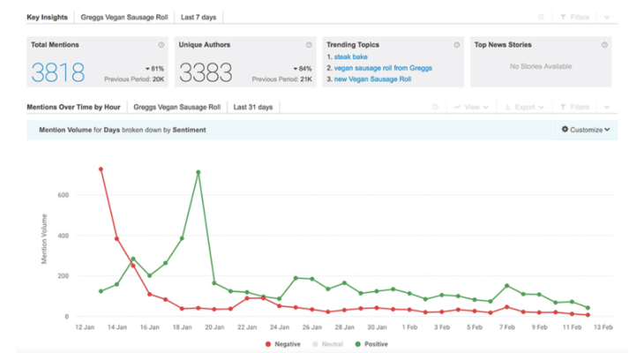Select Greggs Vegan Sausage Roll tab above chart
Image resolution: width=644 pixels, height=353 pixels.
[x=177, y=107]
